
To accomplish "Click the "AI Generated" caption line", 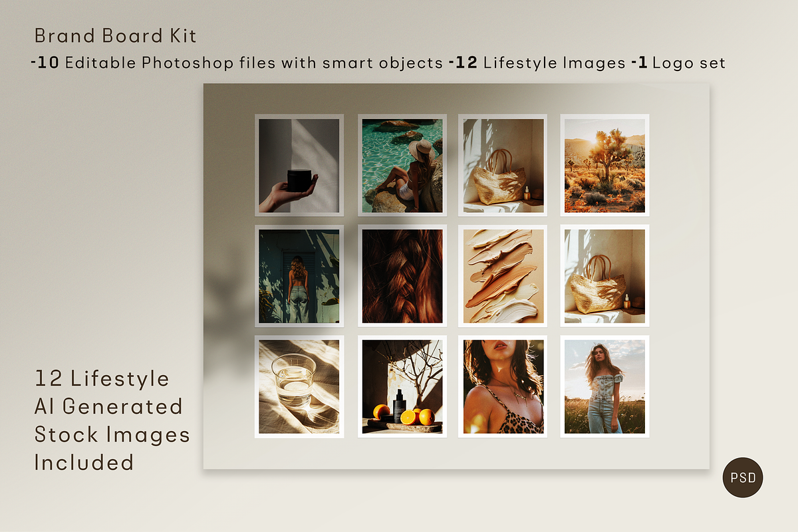I will 108,406.
